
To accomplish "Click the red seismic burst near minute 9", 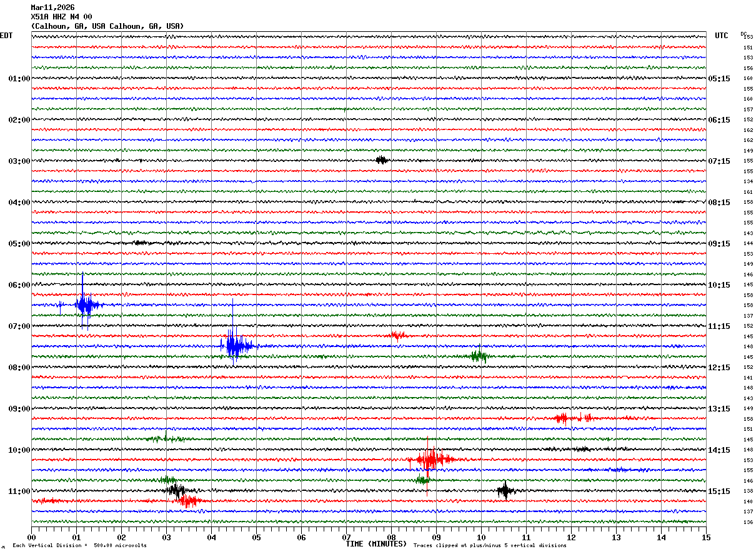I will pyautogui.click(x=429, y=460).
